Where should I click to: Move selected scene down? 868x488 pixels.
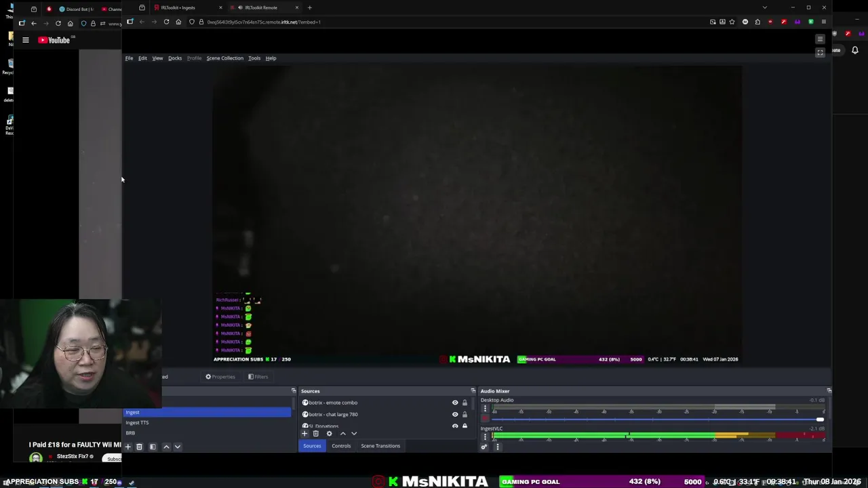click(x=178, y=447)
